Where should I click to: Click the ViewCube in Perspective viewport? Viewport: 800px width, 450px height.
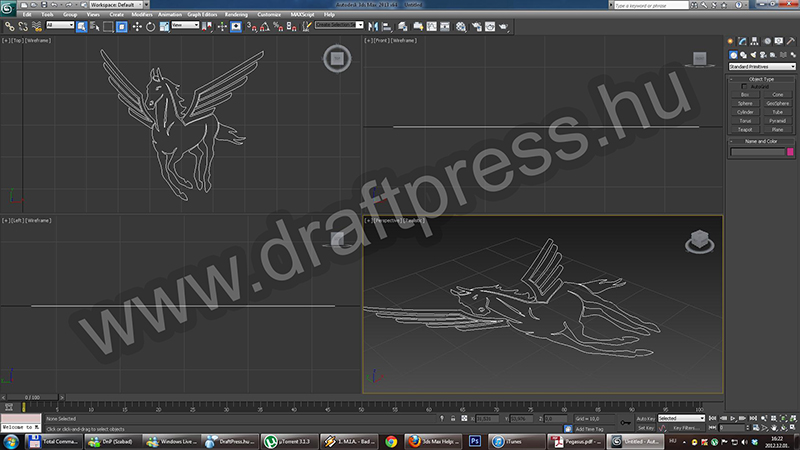pos(699,241)
